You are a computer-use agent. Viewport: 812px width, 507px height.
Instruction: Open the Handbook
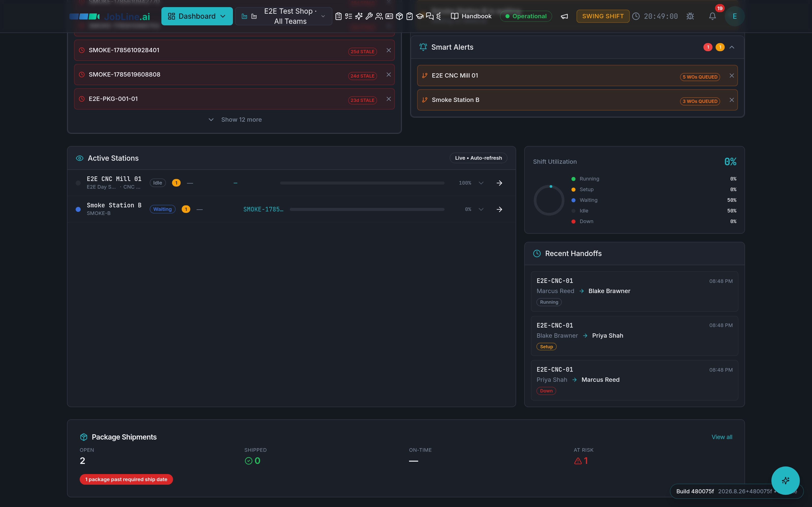(x=471, y=16)
